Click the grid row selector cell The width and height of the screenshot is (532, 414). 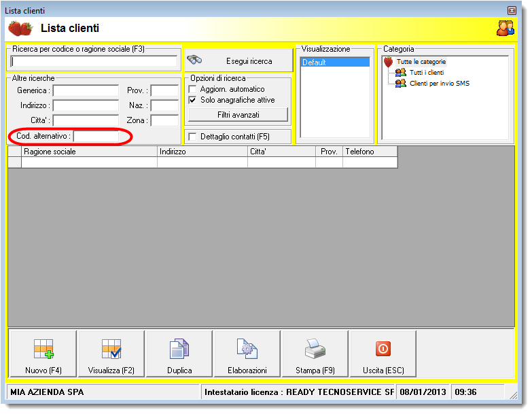point(14,162)
